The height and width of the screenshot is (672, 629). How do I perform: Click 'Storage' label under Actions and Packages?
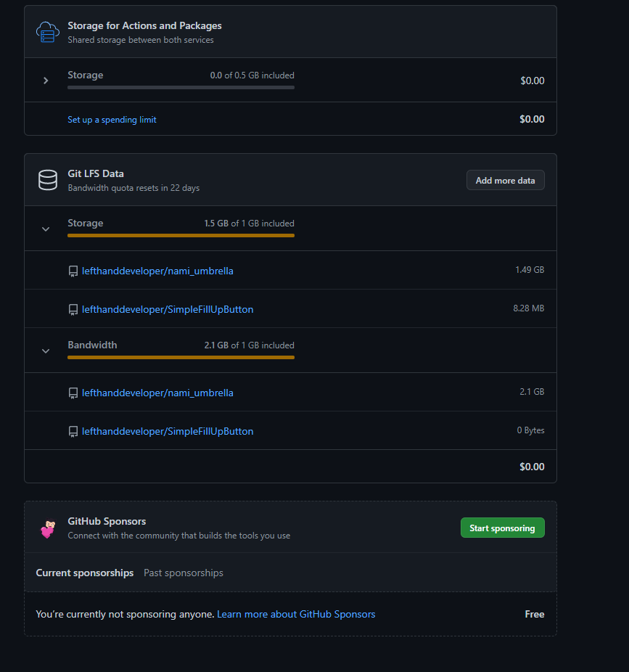pyautogui.click(x=86, y=75)
